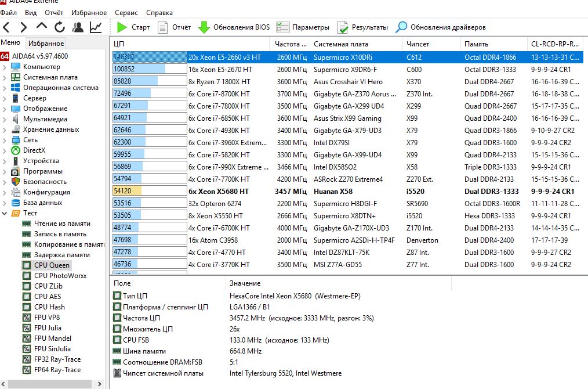
Task: Expand the Системная плата tree node
Action: point(5,78)
